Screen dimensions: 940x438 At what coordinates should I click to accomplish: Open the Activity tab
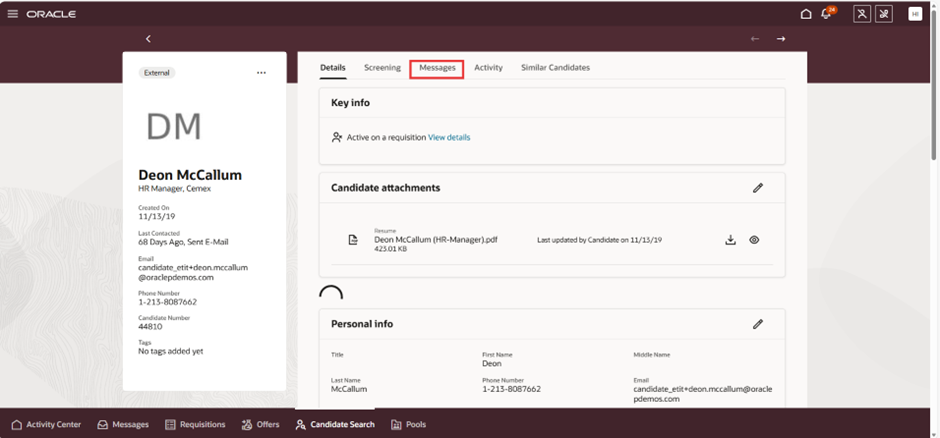[488, 68]
